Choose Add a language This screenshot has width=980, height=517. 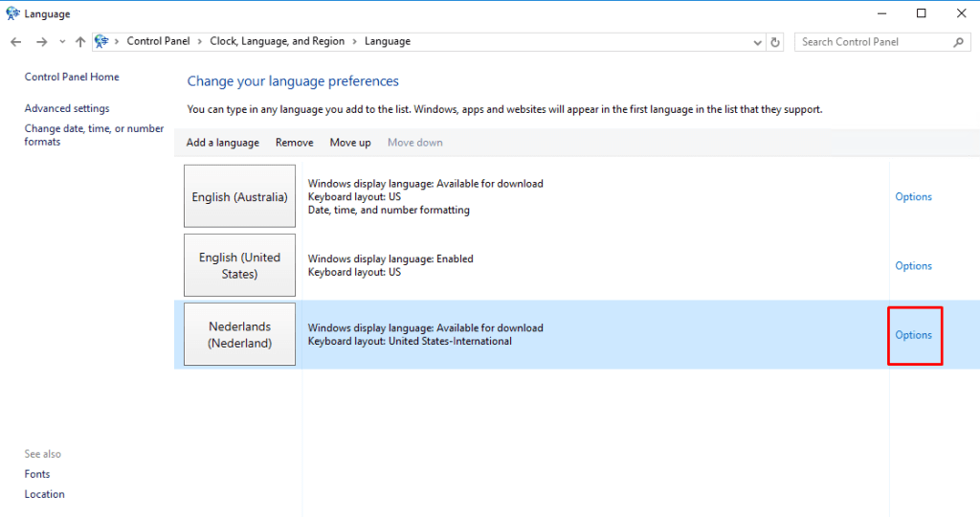pos(222,143)
